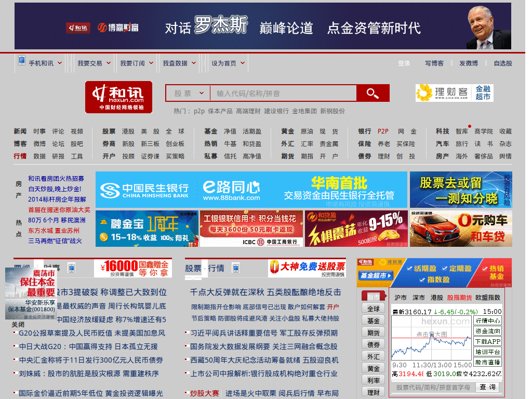Click the 股市直播 button
The height and width of the screenshot is (399, 532).
tap(487, 362)
